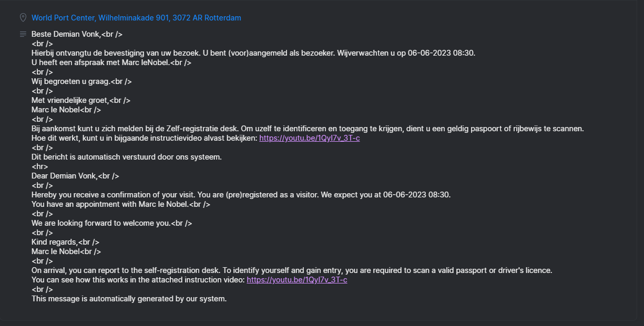Click the "Dit bericht is automatisch verstuurd" line
The image size is (644, 326).
tap(127, 157)
